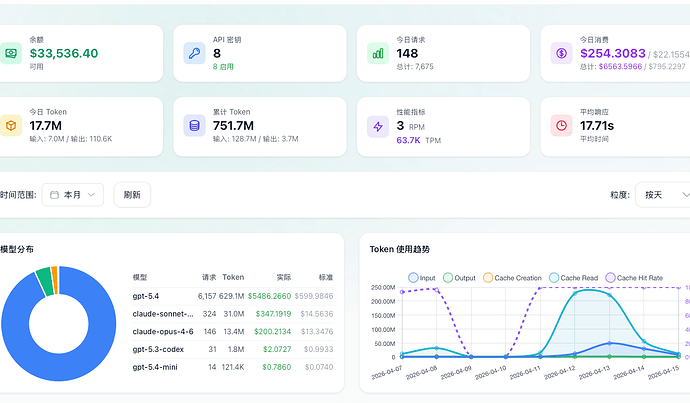Select the claude-opus-4-6 table row

[233, 331]
